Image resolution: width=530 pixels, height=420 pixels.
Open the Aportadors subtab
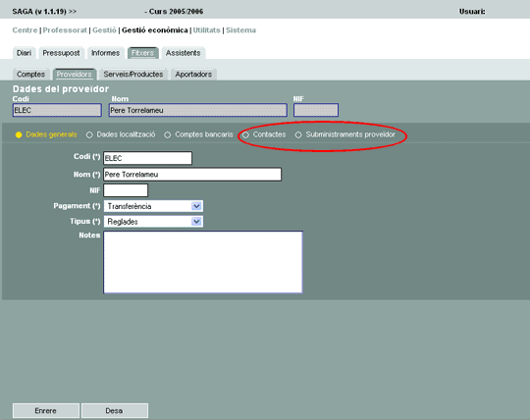pyautogui.click(x=193, y=75)
